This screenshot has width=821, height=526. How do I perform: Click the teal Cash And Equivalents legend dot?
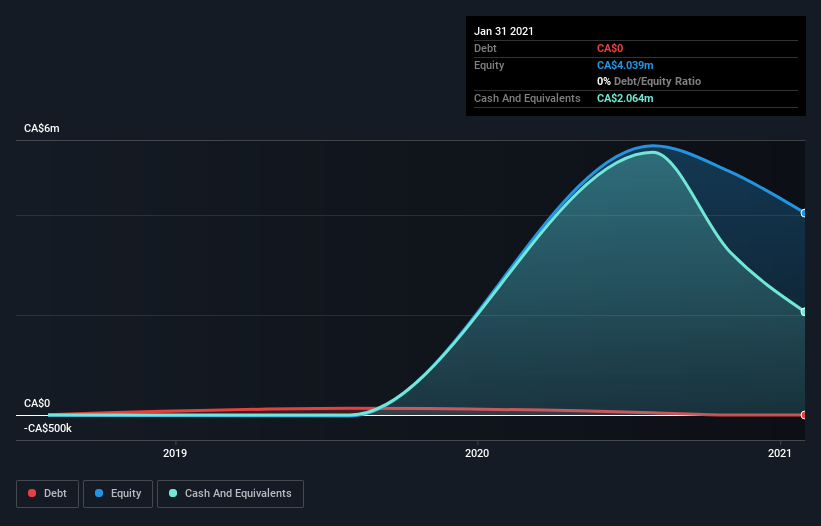pos(173,493)
